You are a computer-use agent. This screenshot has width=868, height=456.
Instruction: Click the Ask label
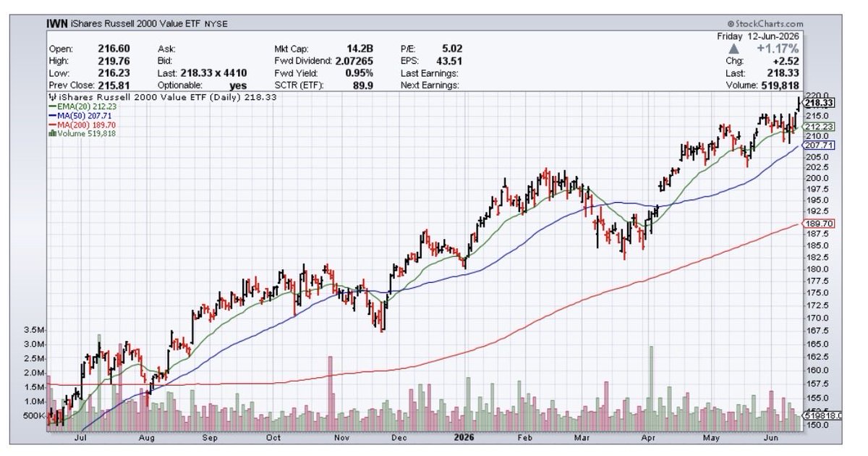click(165, 48)
